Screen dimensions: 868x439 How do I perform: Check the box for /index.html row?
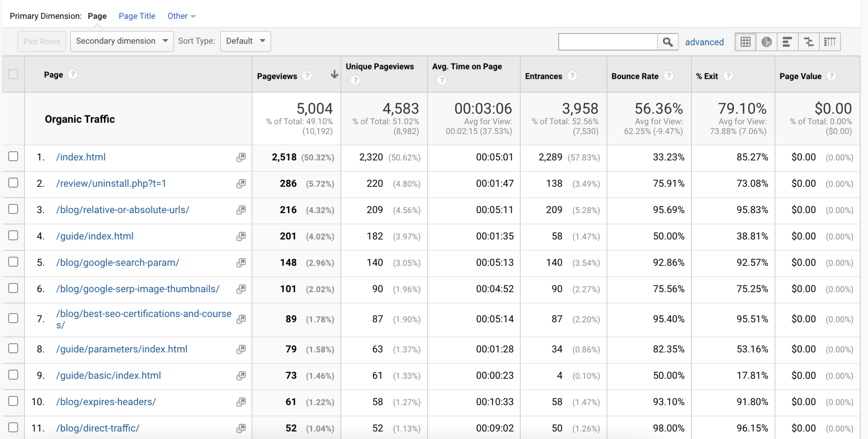point(13,156)
